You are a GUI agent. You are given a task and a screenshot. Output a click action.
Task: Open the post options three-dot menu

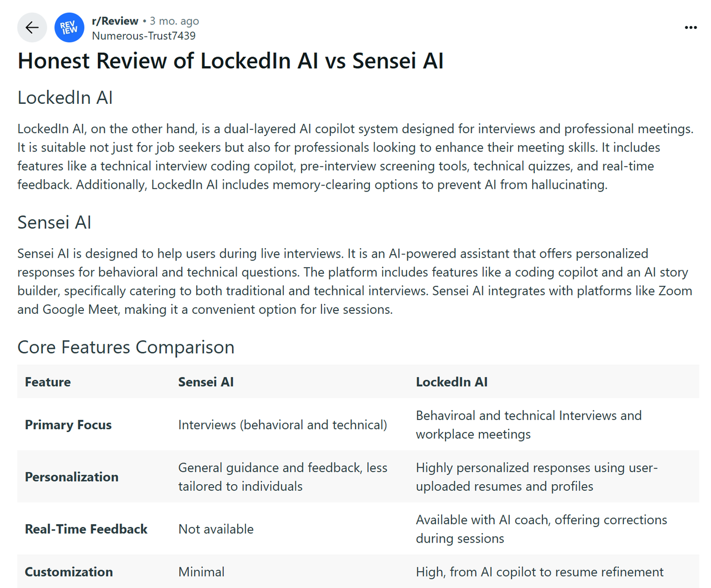point(690,27)
